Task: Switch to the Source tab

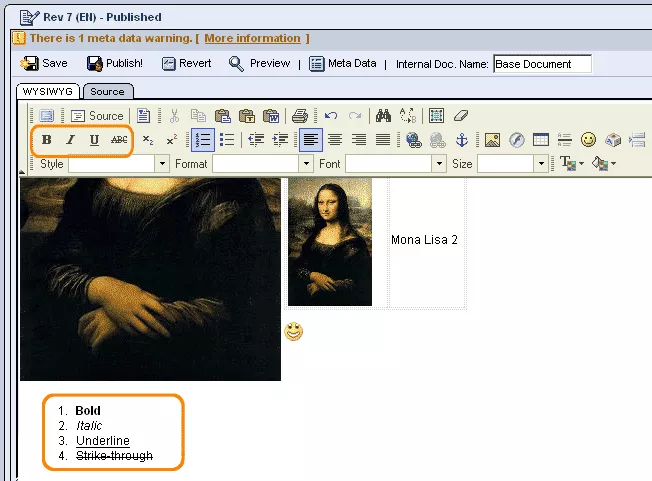Action: [x=107, y=91]
